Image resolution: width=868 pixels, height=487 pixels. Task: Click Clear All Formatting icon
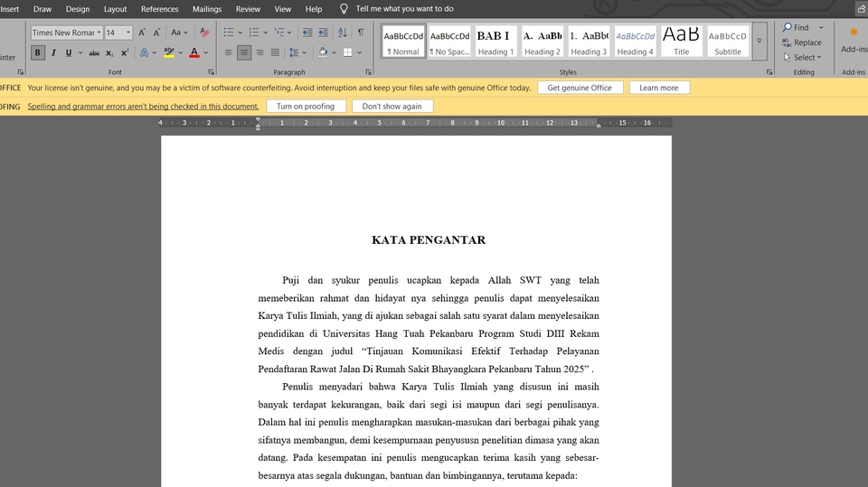[x=204, y=33]
